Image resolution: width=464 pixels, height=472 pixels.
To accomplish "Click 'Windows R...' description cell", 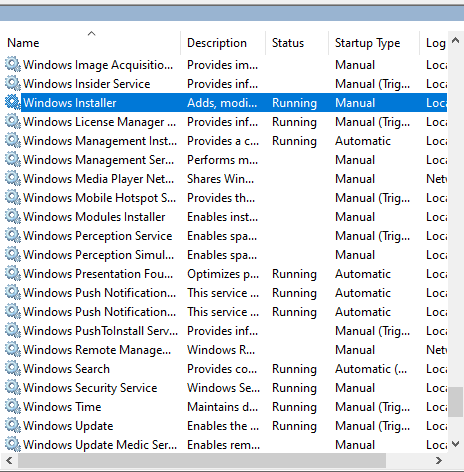I will (x=221, y=350).
